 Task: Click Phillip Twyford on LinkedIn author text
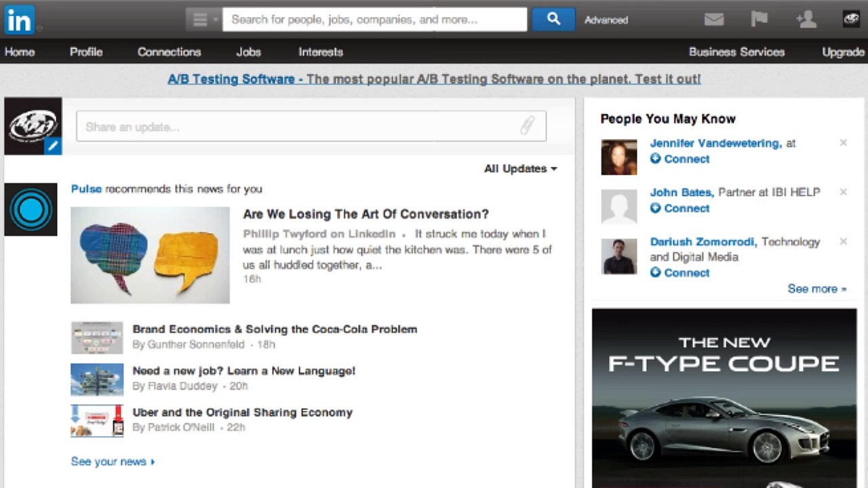tap(319, 234)
